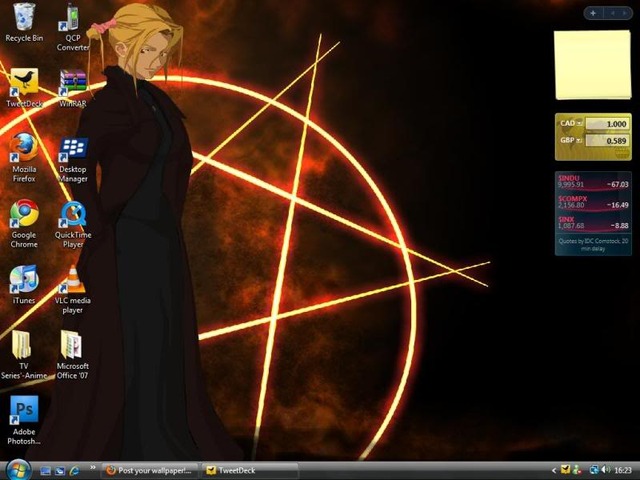Select the TweetDeck desktop shortcut
Screen dimensions: 640x480
(24, 88)
